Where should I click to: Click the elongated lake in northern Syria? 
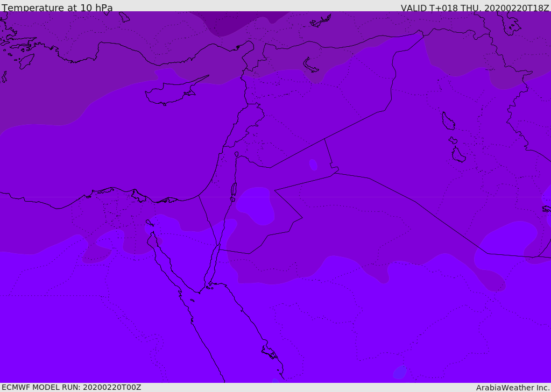click(310, 66)
